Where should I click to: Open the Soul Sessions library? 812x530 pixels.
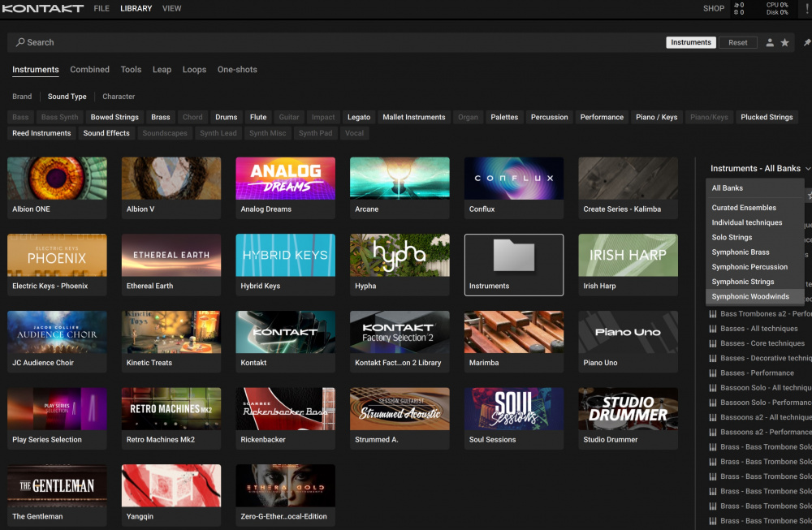tap(514, 418)
